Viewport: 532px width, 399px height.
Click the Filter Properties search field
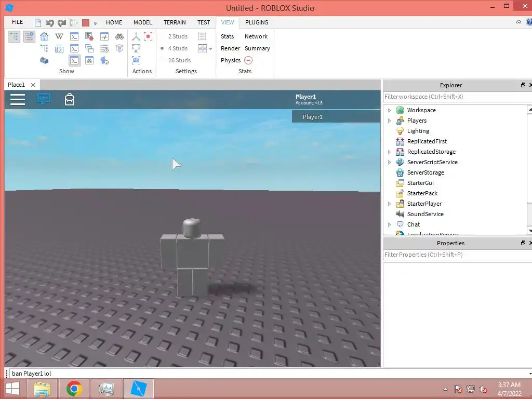(x=457, y=255)
